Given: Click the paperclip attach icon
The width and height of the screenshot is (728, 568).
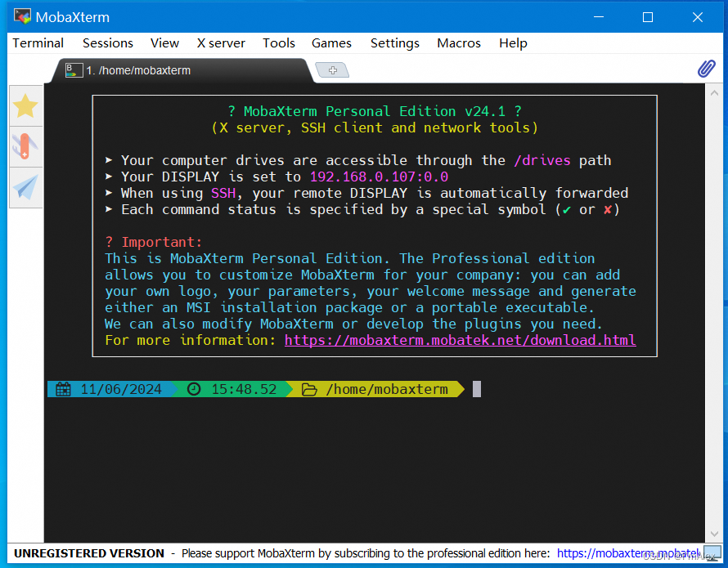Looking at the screenshot, I should pos(706,69).
